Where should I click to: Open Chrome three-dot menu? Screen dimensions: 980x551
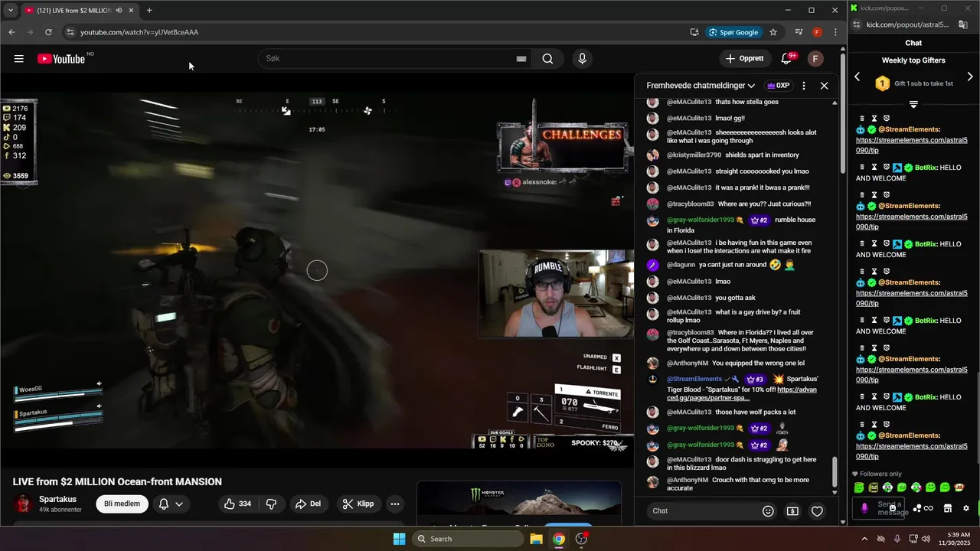point(835,32)
